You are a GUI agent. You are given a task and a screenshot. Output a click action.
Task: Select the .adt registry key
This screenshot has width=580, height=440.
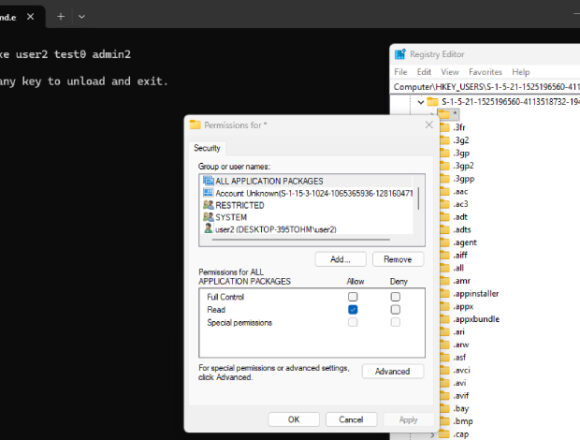coord(461,217)
